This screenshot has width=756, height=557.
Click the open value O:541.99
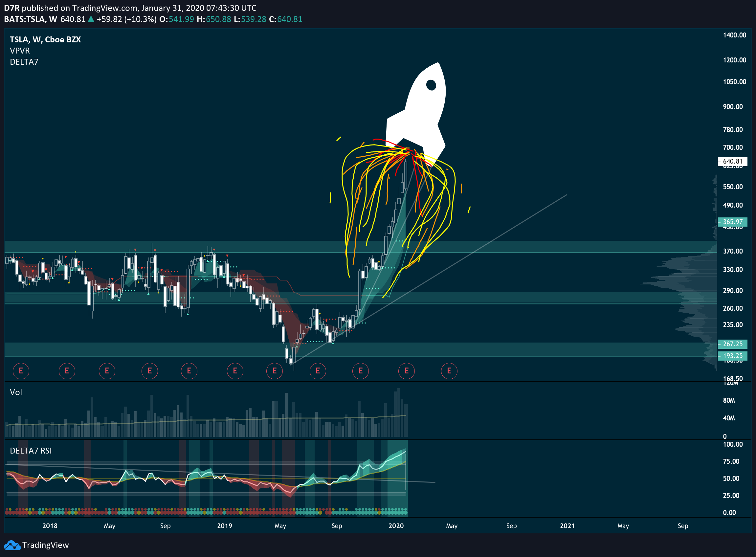point(177,19)
